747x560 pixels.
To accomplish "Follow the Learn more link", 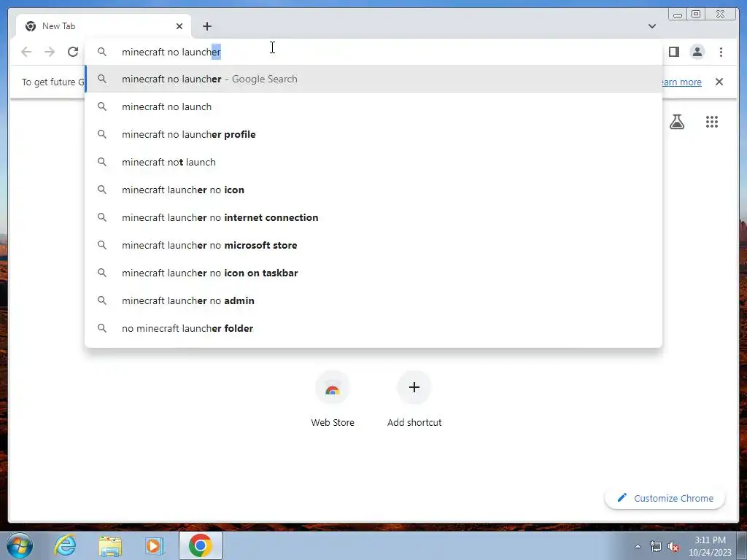I will tap(681, 82).
